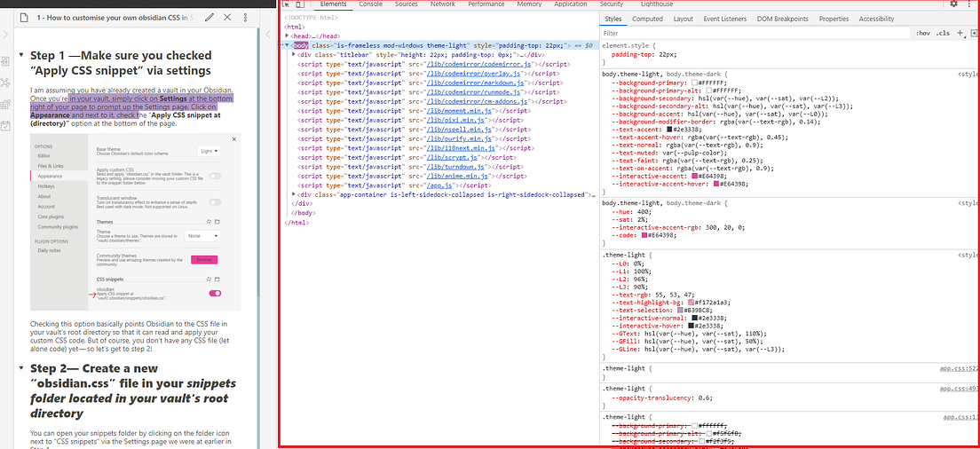Open the Layout sub-tab
The width and height of the screenshot is (980, 449).
click(x=684, y=19)
